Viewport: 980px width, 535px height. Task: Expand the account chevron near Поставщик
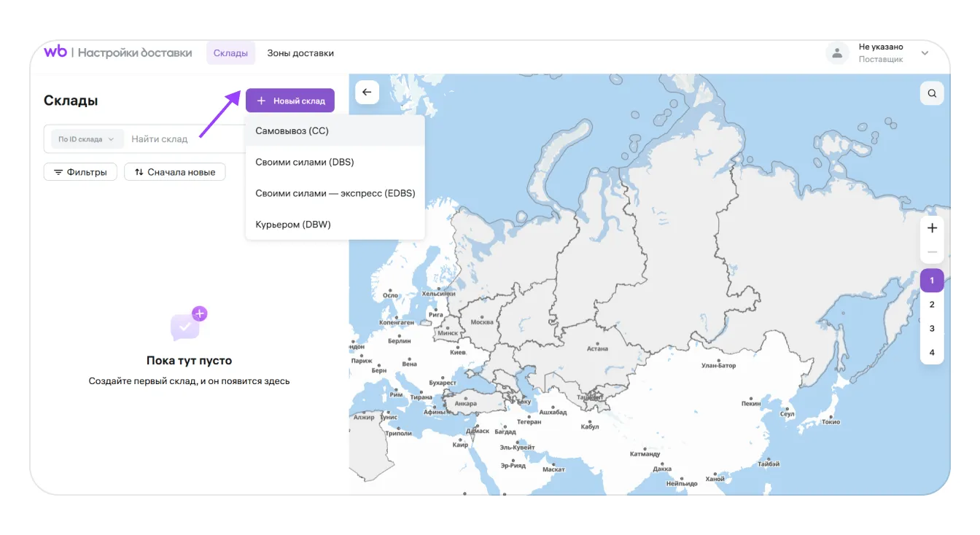click(x=925, y=53)
